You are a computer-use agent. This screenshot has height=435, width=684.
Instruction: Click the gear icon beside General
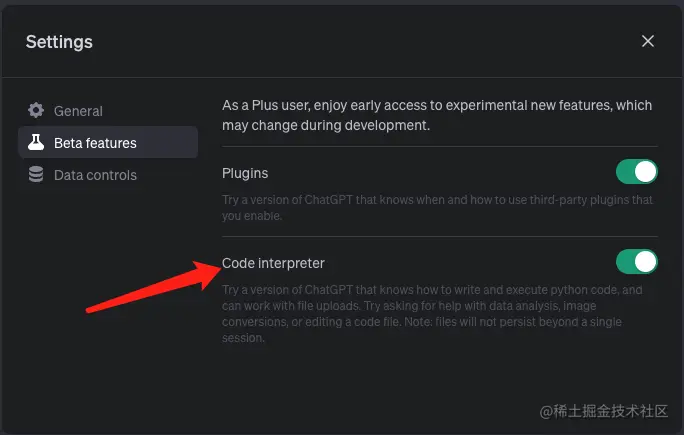pyautogui.click(x=36, y=110)
